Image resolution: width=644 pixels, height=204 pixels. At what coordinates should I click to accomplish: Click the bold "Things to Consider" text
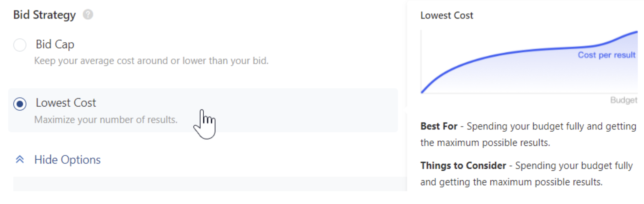pyautogui.click(x=463, y=166)
